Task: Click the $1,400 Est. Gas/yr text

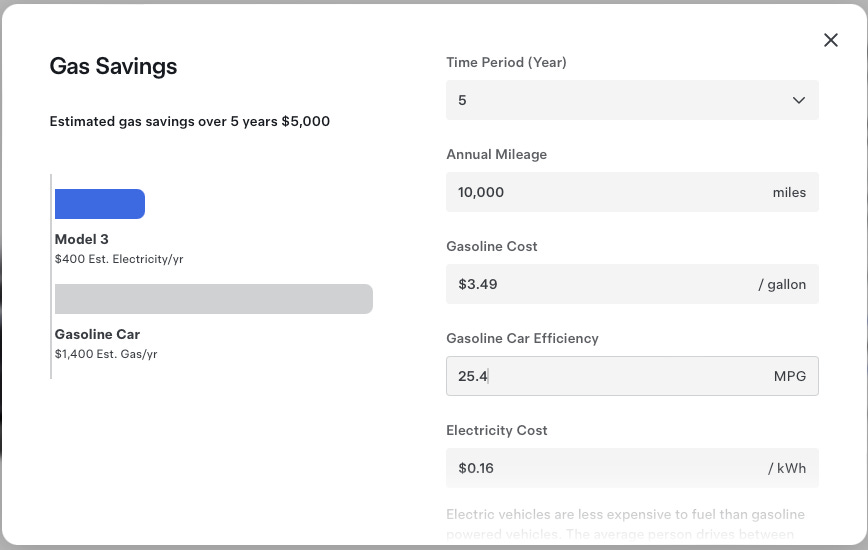Action: point(106,354)
